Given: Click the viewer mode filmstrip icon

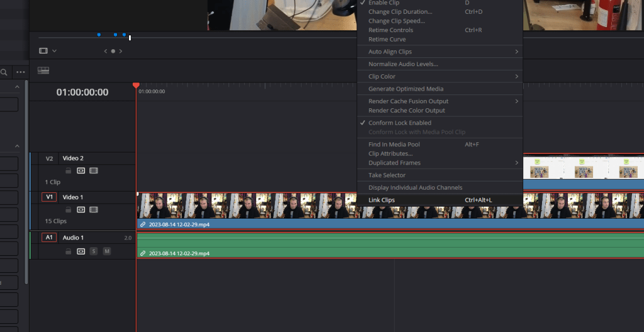Looking at the screenshot, I should 43,51.
